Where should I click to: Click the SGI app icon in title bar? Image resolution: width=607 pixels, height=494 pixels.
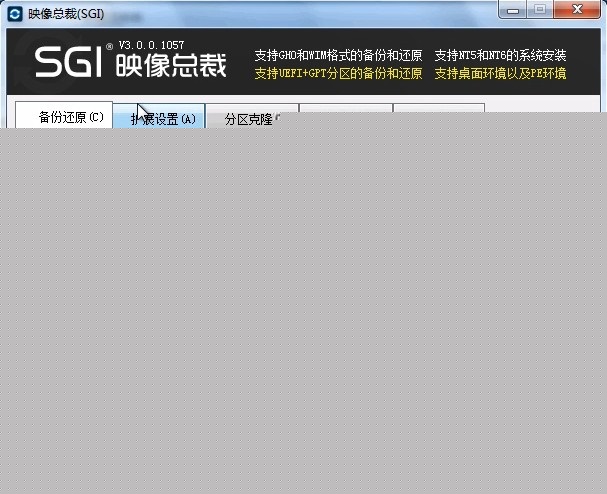coord(15,14)
